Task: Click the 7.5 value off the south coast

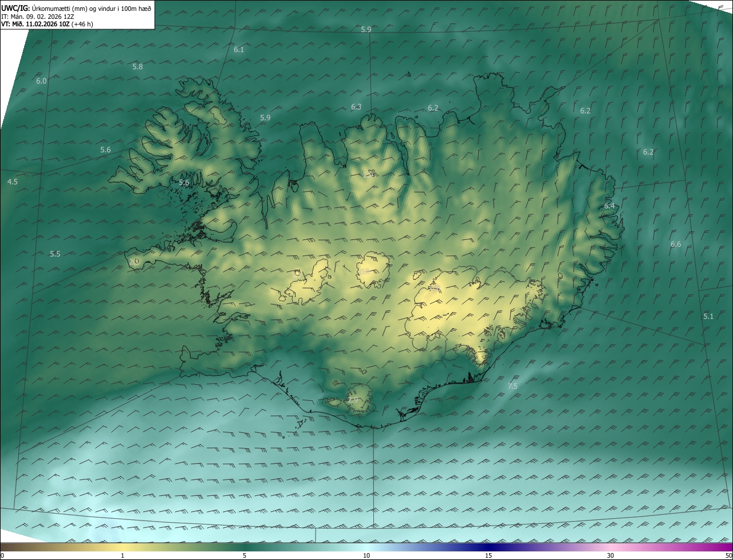Action: [513, 387]
